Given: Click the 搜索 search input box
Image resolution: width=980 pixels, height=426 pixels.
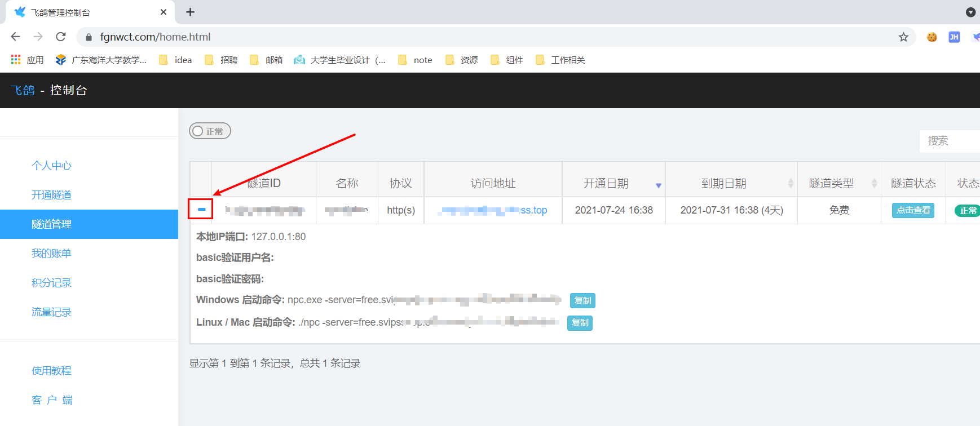Looking at the screenshot, I should point(950,141).
